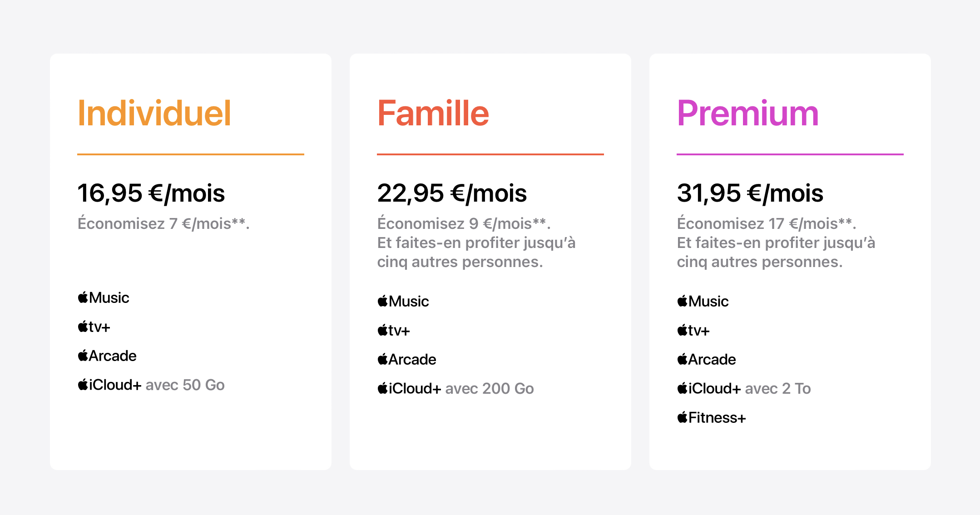Click iCloud+ avec 50 Go logo

coord(151,385)
